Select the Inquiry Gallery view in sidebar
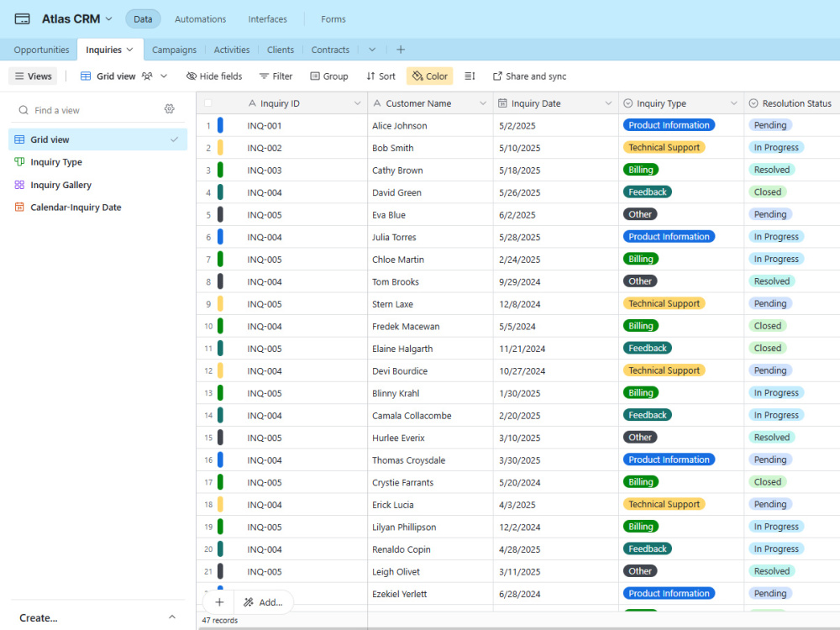840x630 pixels. (x=97, y=185)
